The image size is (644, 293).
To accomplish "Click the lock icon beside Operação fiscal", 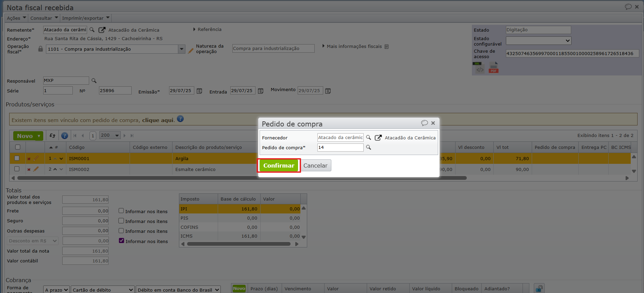I will tap(40, 49).
